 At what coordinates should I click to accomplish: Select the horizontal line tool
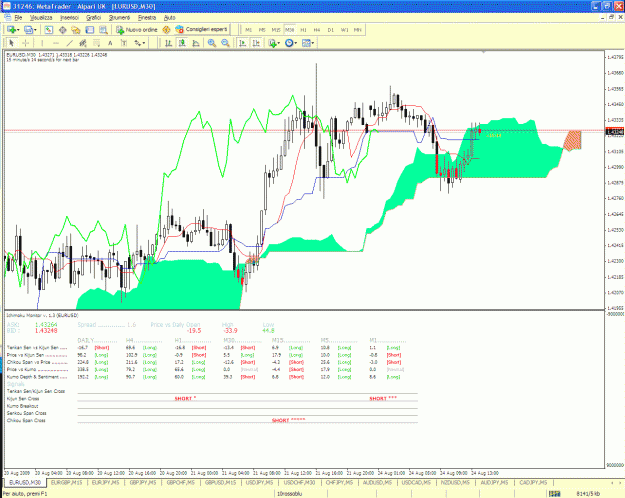click(x=56, y=43)
